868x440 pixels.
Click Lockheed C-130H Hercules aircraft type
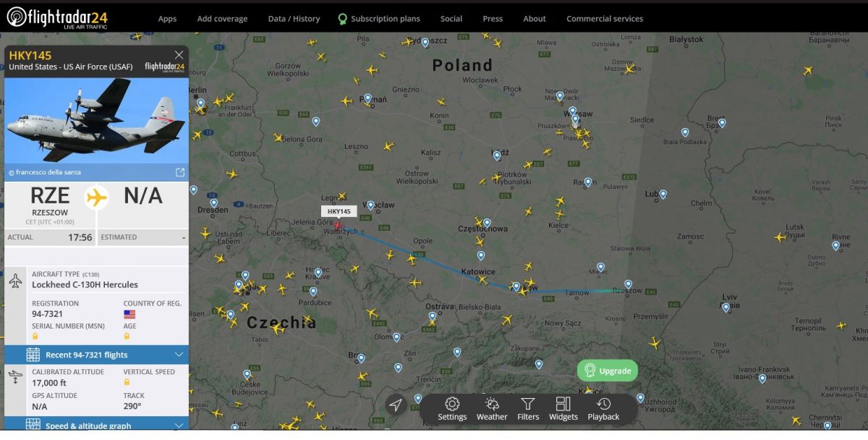click(x=85, y=284)
